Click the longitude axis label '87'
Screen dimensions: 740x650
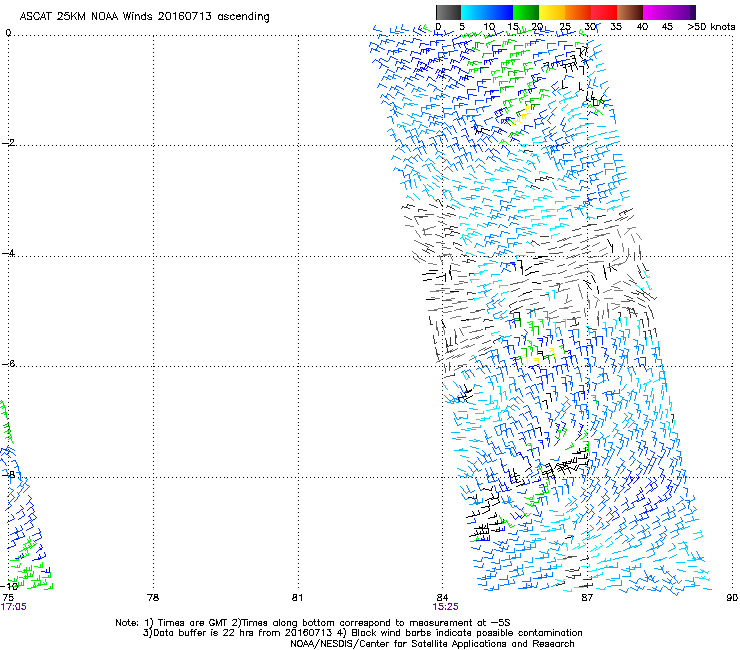pyautogui.click(x=587, y=598)
